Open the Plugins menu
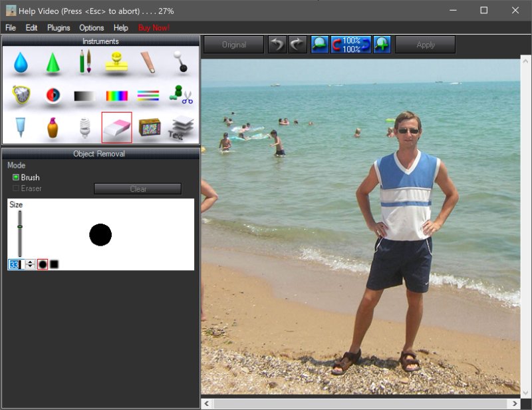532x410 pixels. (59, 28)
